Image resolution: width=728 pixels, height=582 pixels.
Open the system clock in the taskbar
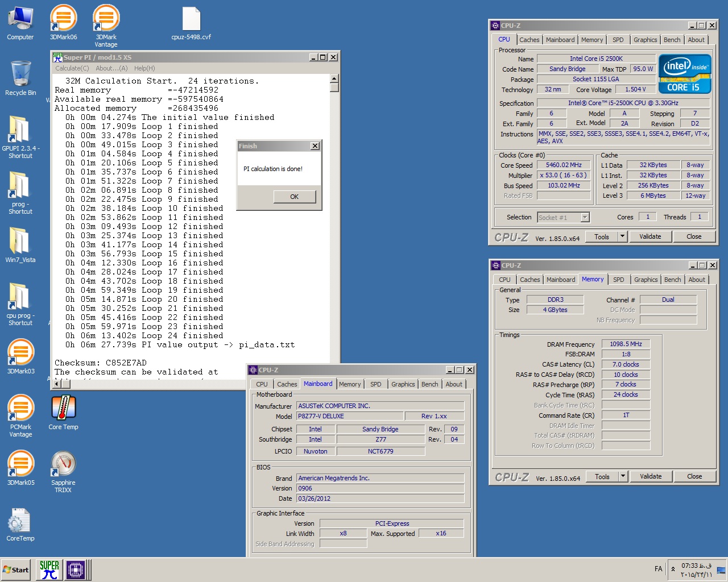696,570
